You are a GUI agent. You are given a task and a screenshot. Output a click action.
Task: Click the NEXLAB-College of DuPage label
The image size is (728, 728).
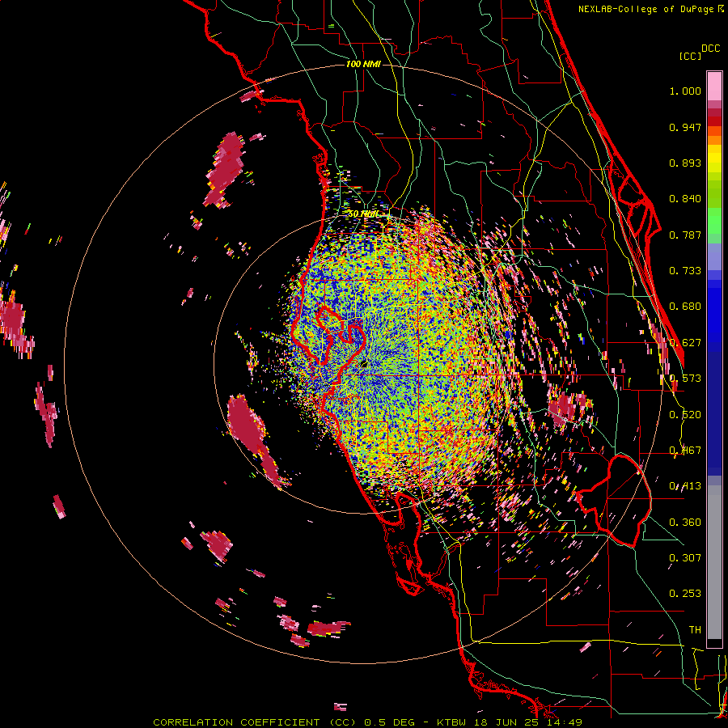point(651,9)
